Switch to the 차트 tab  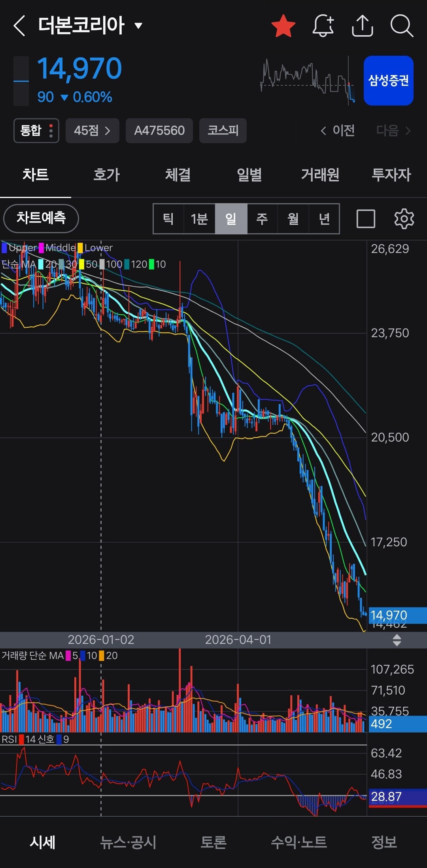[36, 175]
